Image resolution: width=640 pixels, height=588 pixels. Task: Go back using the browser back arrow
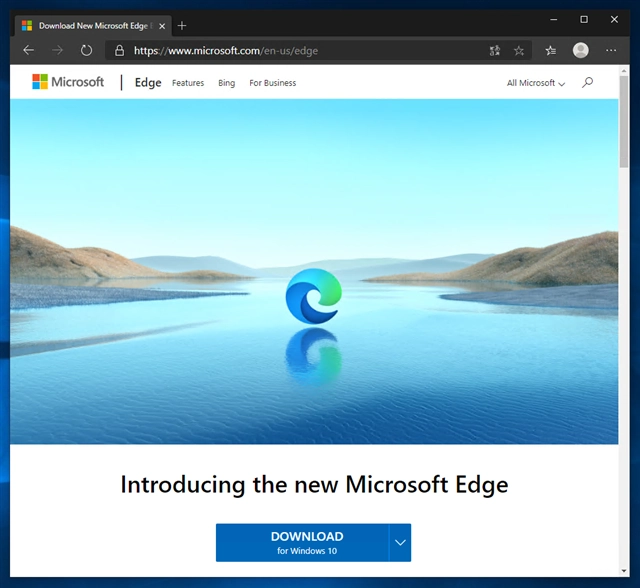click(x=29, y=51)
